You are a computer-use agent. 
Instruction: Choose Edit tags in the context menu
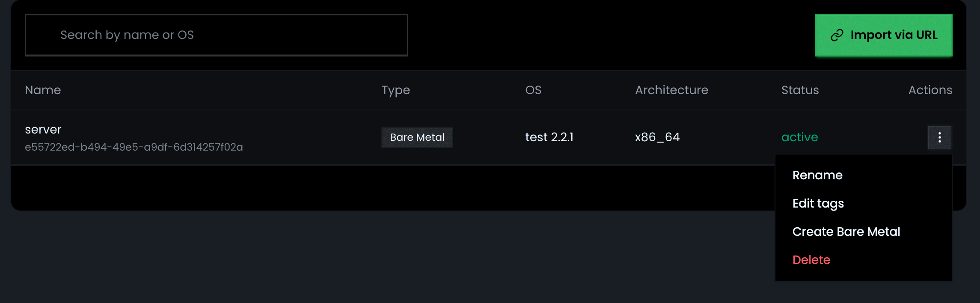(x=818, y=203)
